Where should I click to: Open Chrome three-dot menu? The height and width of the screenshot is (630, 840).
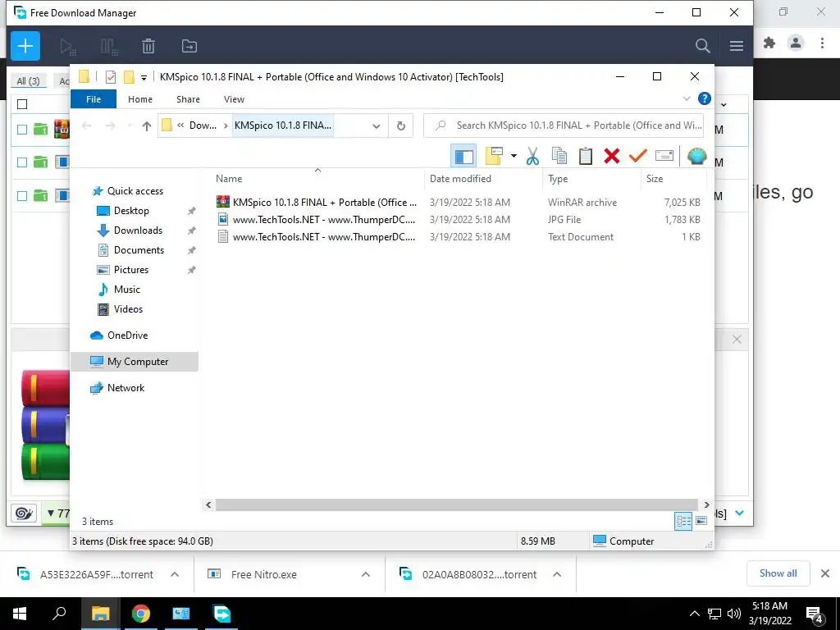point(822,43)
